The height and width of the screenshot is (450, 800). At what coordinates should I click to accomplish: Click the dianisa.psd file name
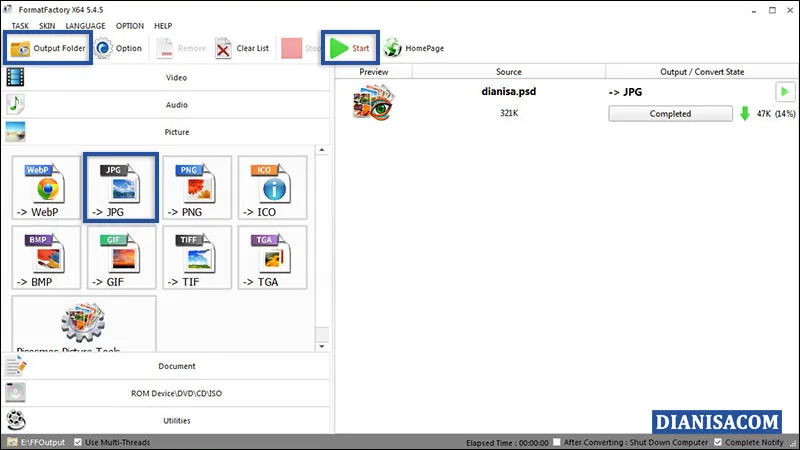pyautogui.click(x=509, y=92)
